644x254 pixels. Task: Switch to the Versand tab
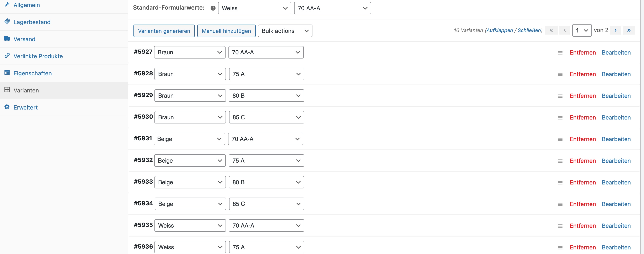coord(64,39)
